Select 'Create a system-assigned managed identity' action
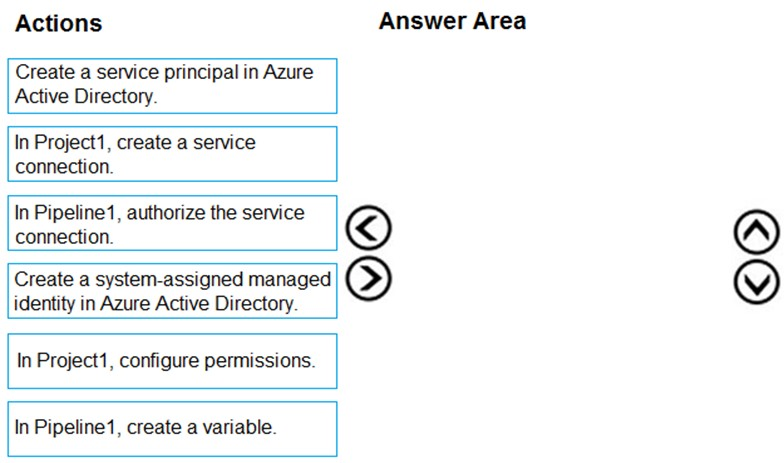 pos(172,291)
